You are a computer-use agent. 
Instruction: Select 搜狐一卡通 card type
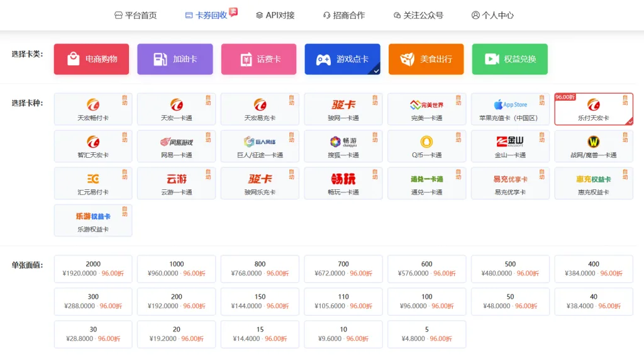pyautogui.click(x=343, y=146)
